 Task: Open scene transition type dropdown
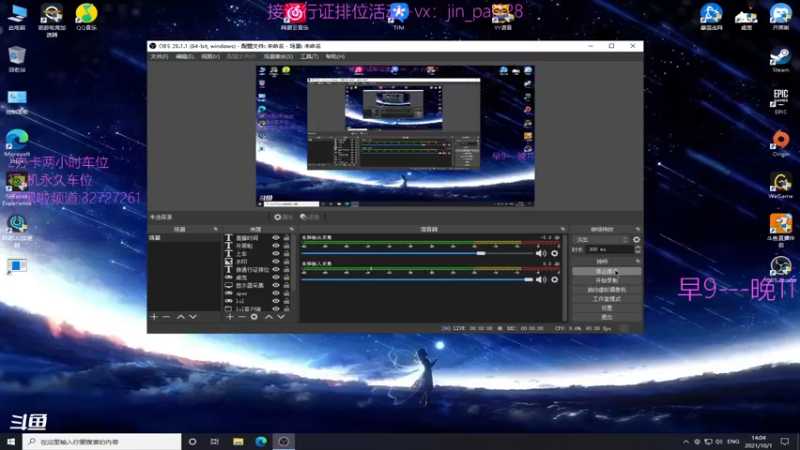tap(601, 239)
